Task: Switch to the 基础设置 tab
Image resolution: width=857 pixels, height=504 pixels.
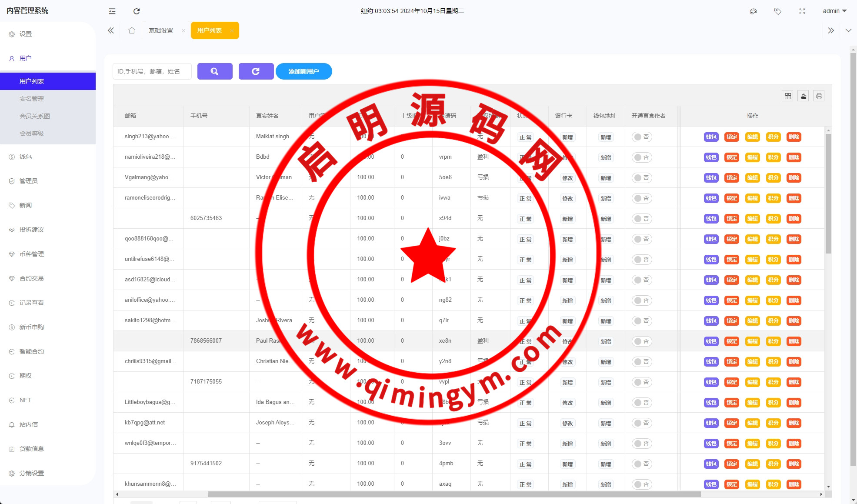Action: (x=161, y=30)
